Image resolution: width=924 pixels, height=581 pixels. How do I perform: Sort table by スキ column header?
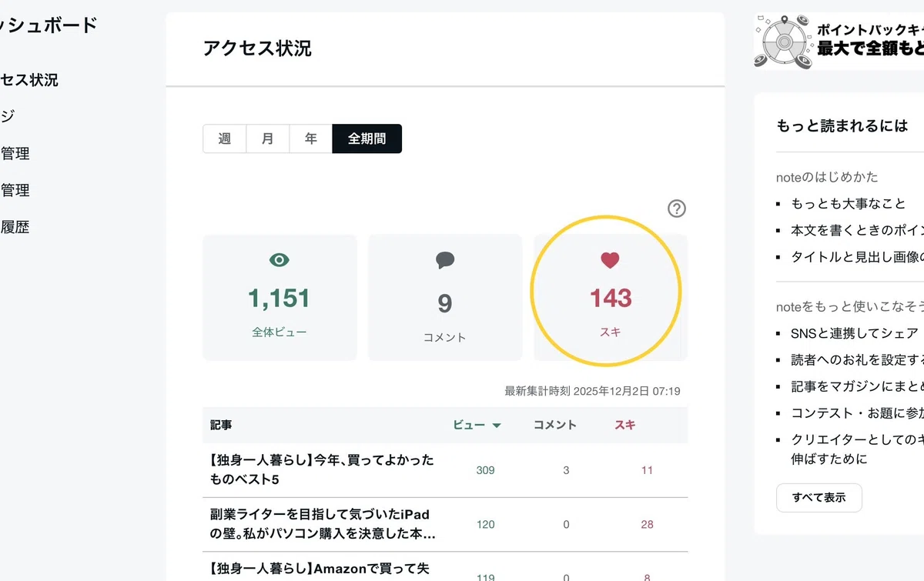click(x=625, y=425)
